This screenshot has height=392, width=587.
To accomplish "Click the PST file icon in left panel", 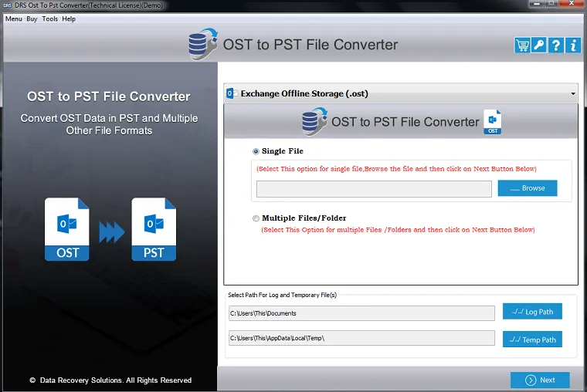I will 154,229.
